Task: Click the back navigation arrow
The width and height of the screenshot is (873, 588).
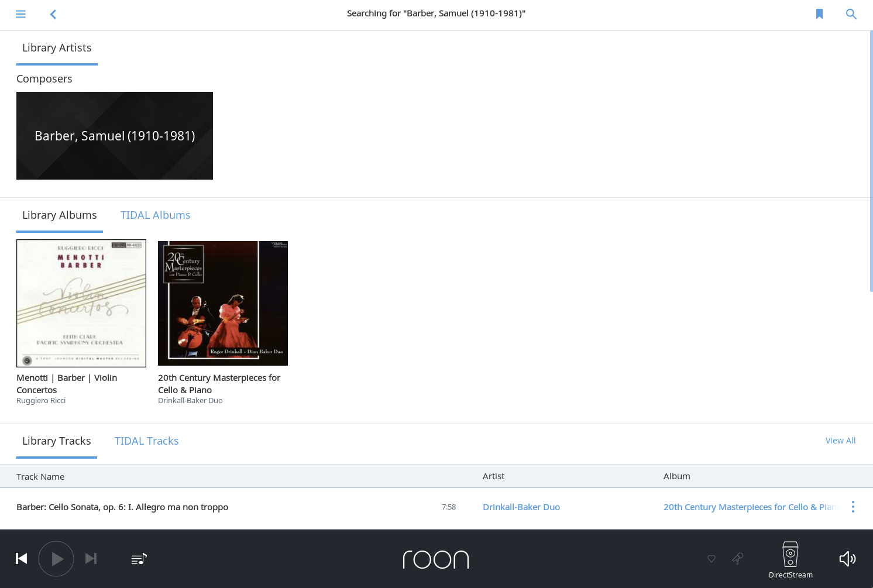Action: [x=53, y=14]
